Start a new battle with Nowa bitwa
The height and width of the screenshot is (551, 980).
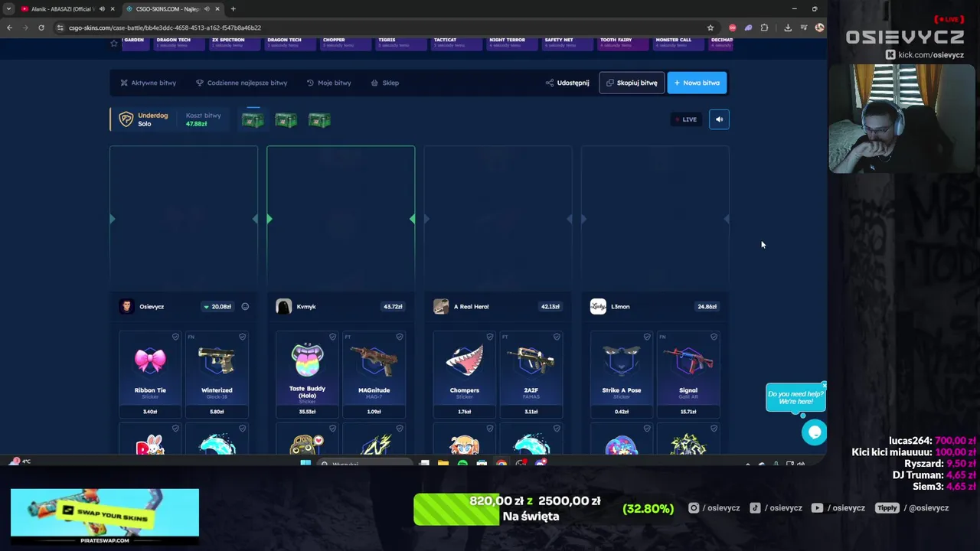[x=697, y=83]
